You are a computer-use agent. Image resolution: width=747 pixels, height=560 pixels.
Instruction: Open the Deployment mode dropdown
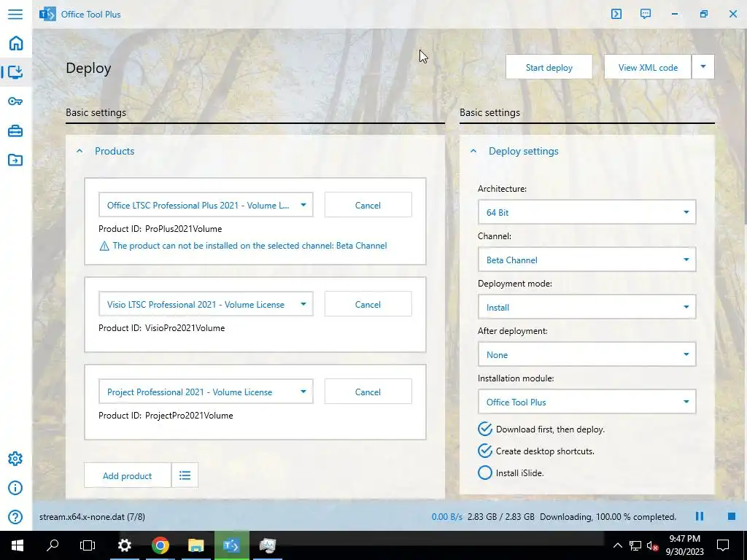tap(587, 307)
